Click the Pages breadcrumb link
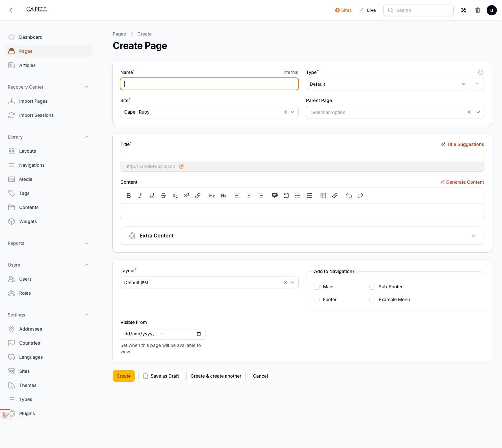Viewport: 502px width, 448px height. [x=119, y=34]
